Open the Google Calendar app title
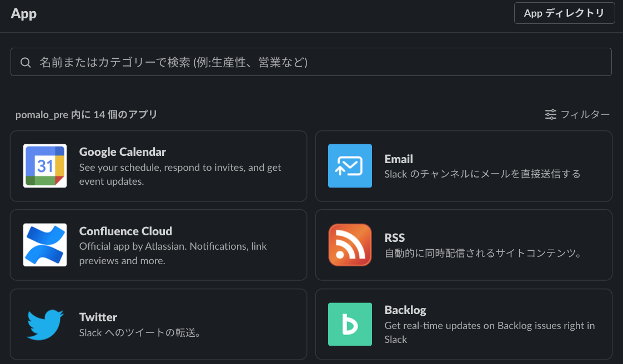623x364 pixels. [122, 152]
